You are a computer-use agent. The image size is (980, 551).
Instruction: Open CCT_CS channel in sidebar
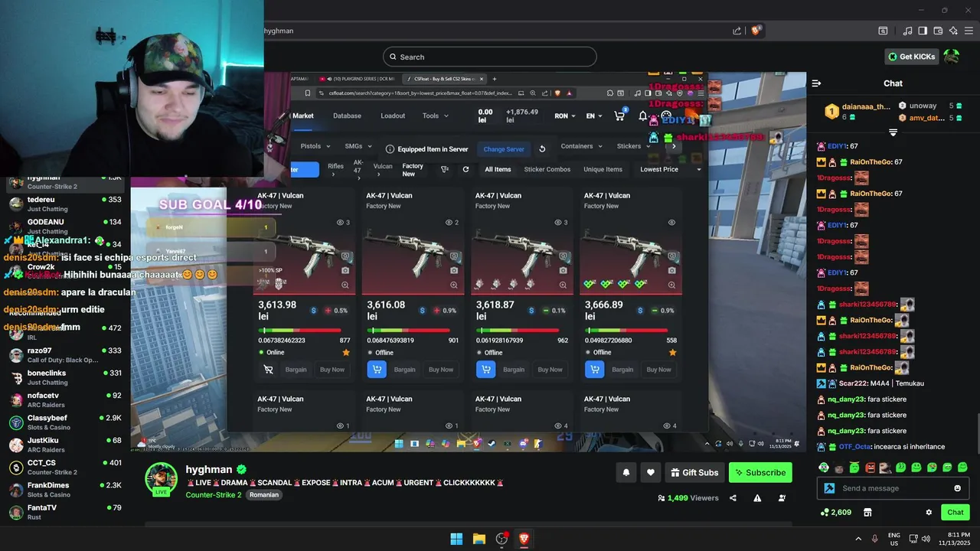66,467
